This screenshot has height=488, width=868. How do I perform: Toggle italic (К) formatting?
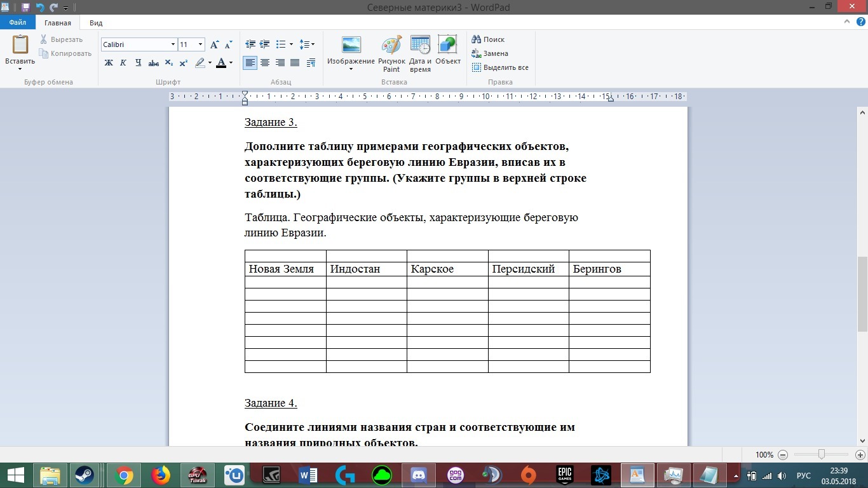123,63
